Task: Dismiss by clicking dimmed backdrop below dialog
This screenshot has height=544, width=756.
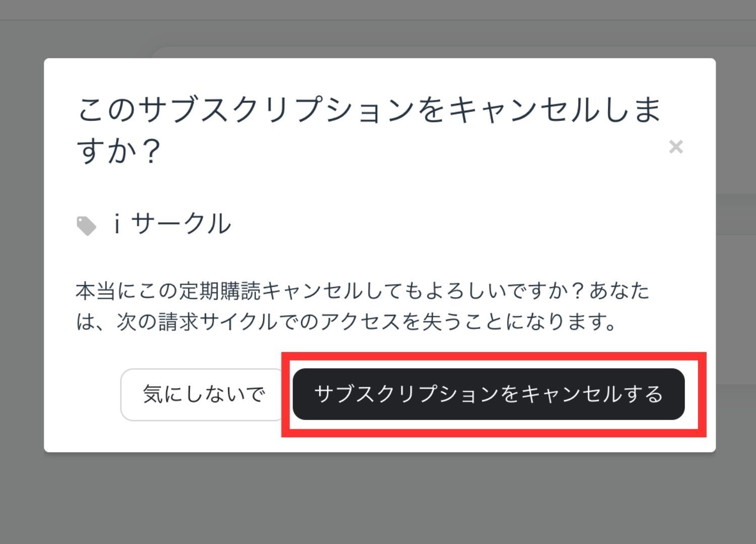Action: (378, 499)
